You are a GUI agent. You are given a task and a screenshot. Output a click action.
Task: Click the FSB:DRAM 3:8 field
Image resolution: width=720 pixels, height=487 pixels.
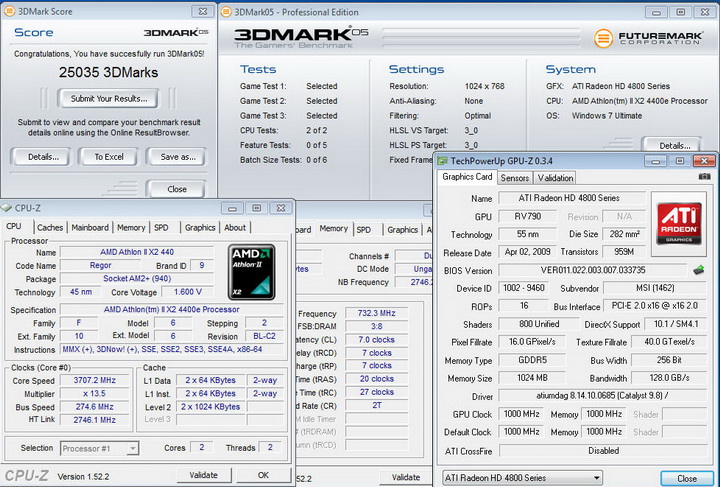click(x=377, y=326)
